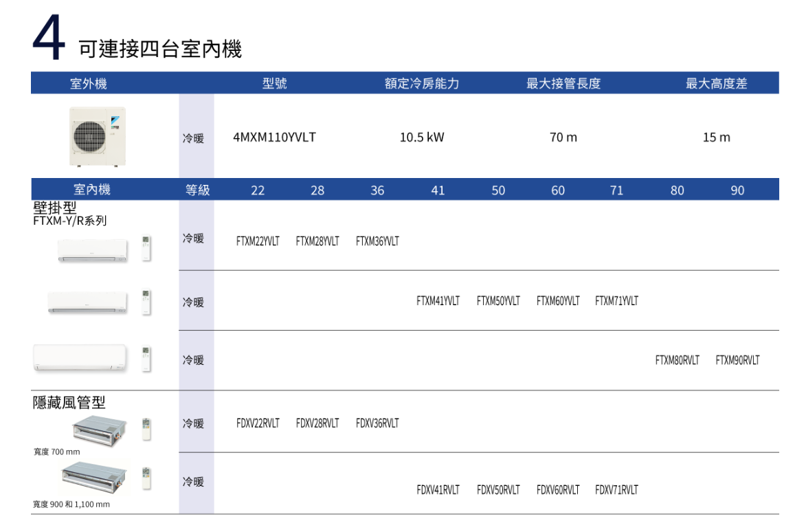
Task: Click remote control image in FDXV41RVLT row
Action: coord(146,478)
